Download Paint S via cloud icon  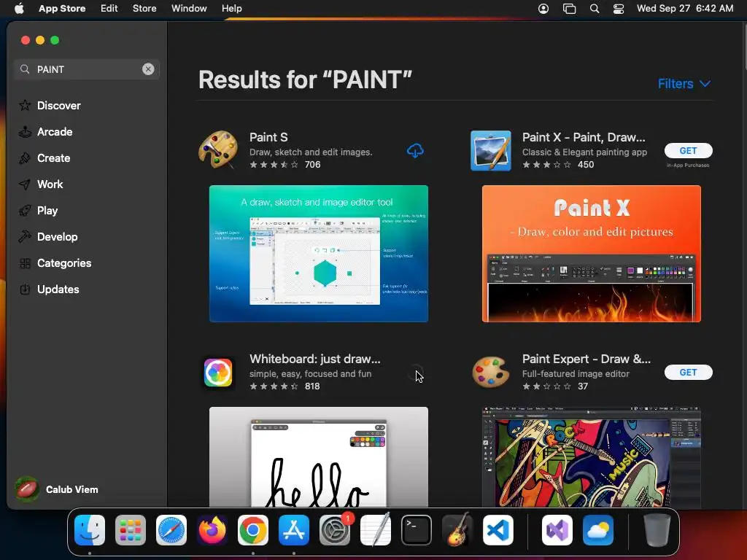click(415, 150)
